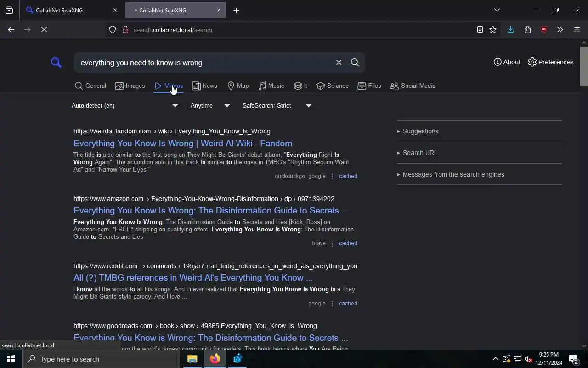Toggle reader view
Screen dimensions: 588x368
[x=480, y=29]
